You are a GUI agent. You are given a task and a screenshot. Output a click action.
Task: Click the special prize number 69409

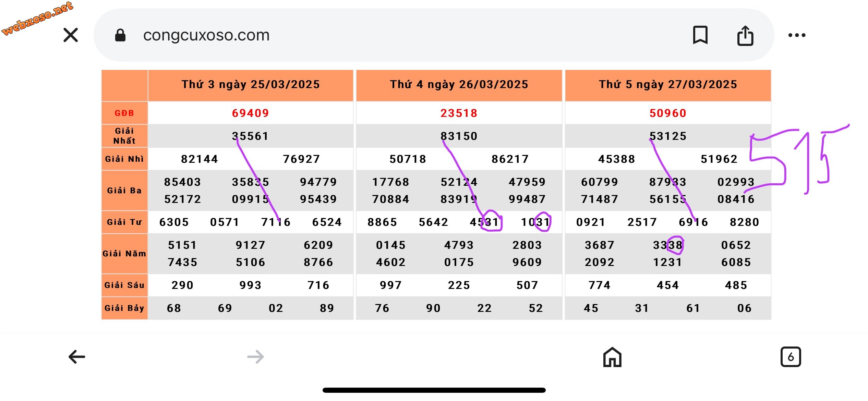click(x=251, y=113)
